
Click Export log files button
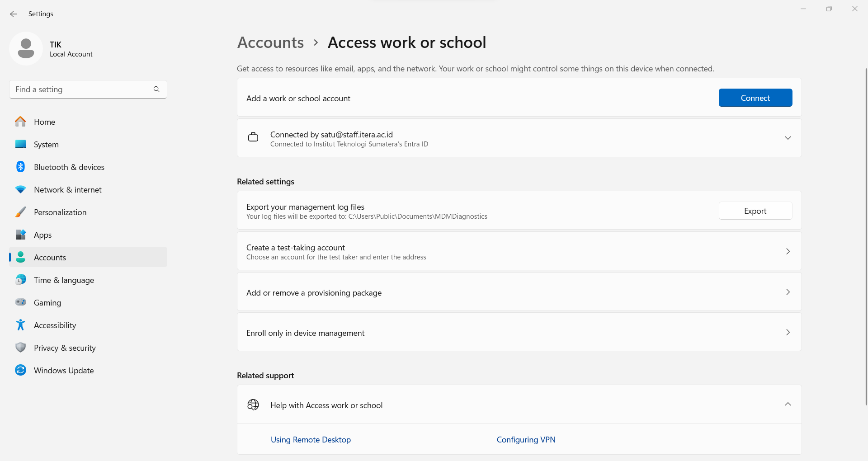point(755,211)
